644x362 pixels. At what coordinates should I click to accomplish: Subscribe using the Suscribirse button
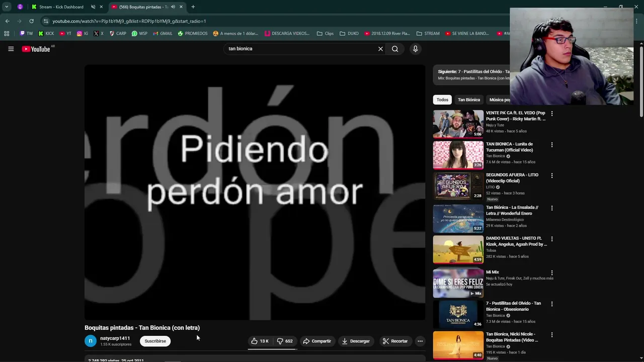click(155, 341)
